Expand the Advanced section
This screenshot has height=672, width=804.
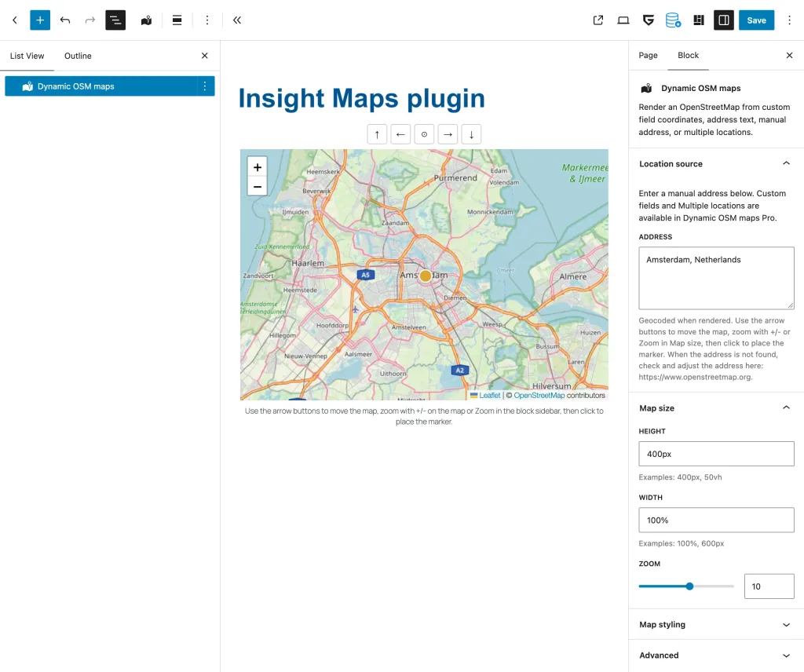(716, 655)
